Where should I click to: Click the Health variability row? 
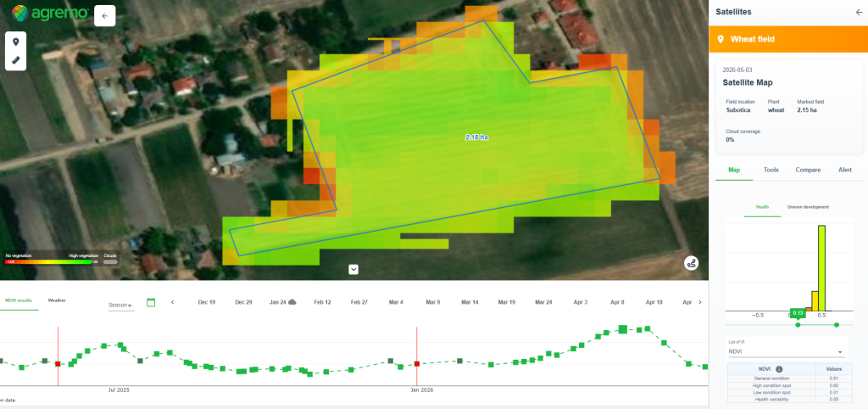790,399
